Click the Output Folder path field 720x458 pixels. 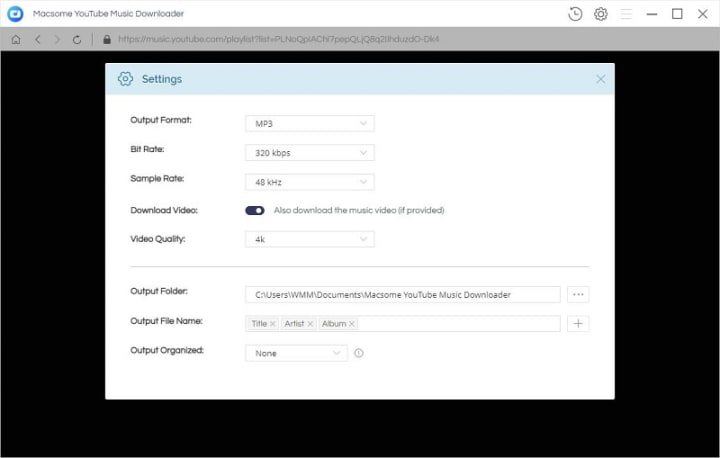point(403,294)
